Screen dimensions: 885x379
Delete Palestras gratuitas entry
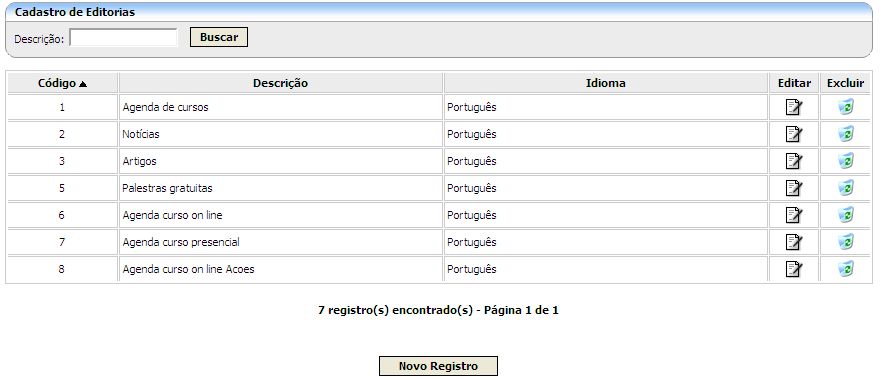pos(845,188)
